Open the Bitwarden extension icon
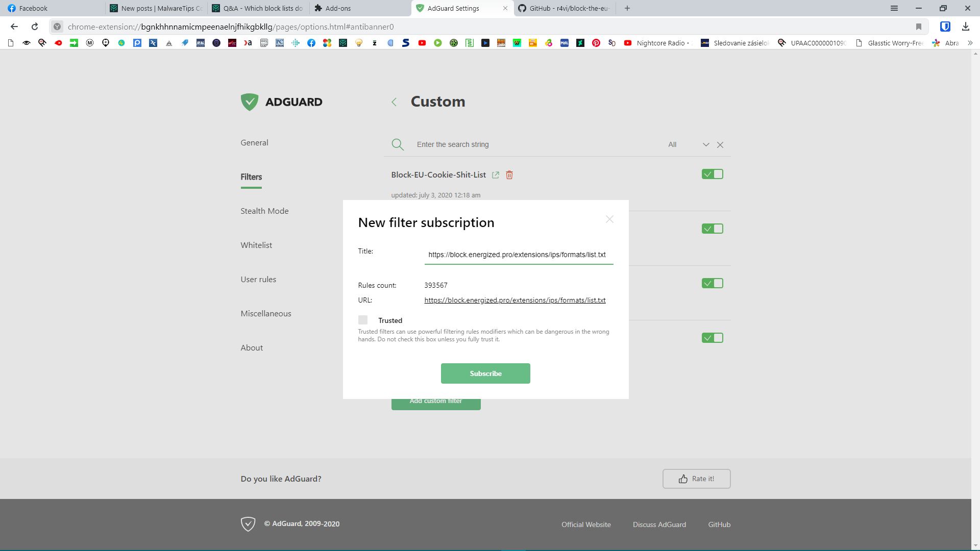 coord(945,27)
